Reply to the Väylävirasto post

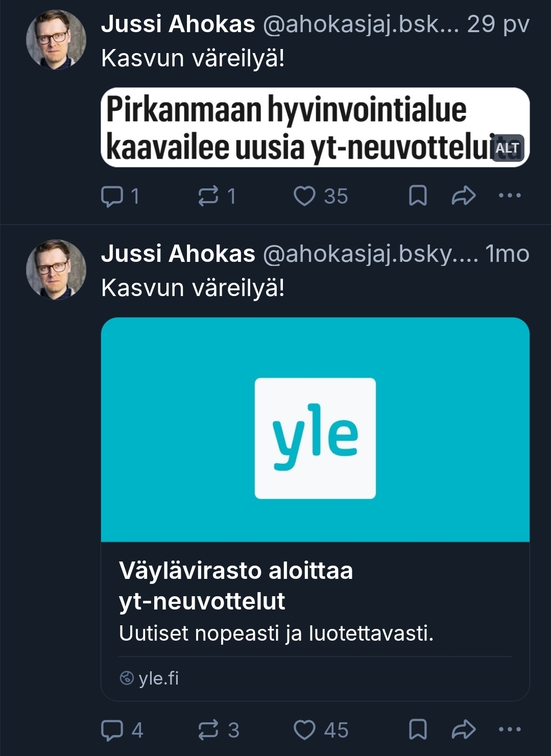point(112,730)
